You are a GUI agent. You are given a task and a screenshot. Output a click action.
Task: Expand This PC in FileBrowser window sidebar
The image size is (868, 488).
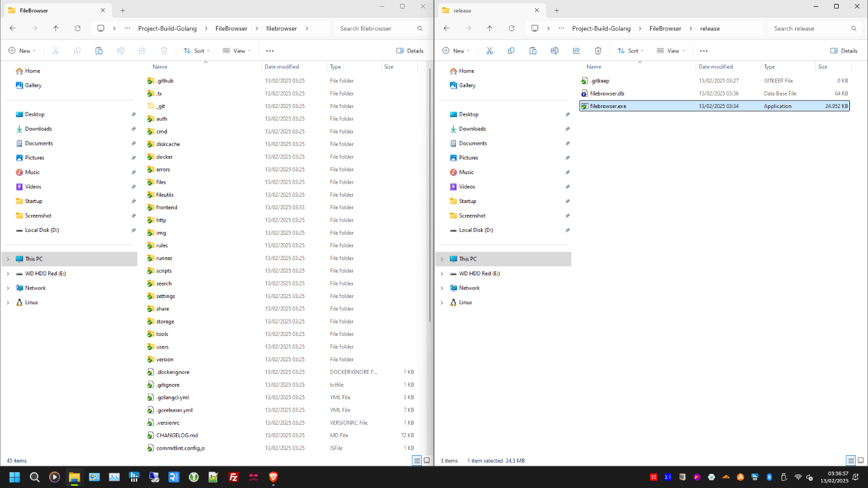(x=8, y=259)
